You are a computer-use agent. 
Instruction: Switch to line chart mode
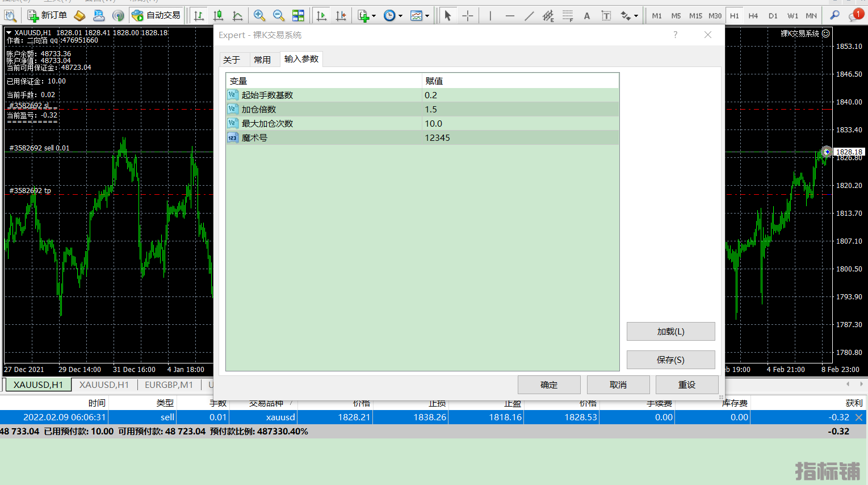pos(238,16)
